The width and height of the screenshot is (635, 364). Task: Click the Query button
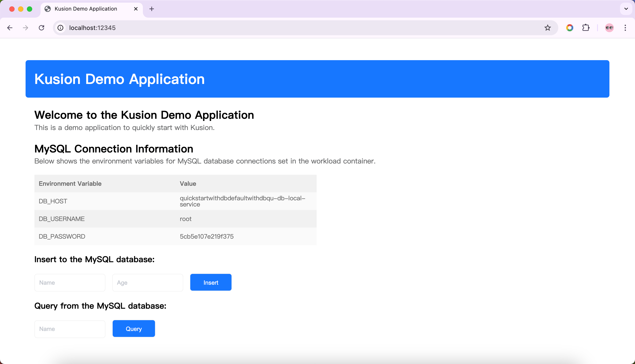tap(134, 329)
